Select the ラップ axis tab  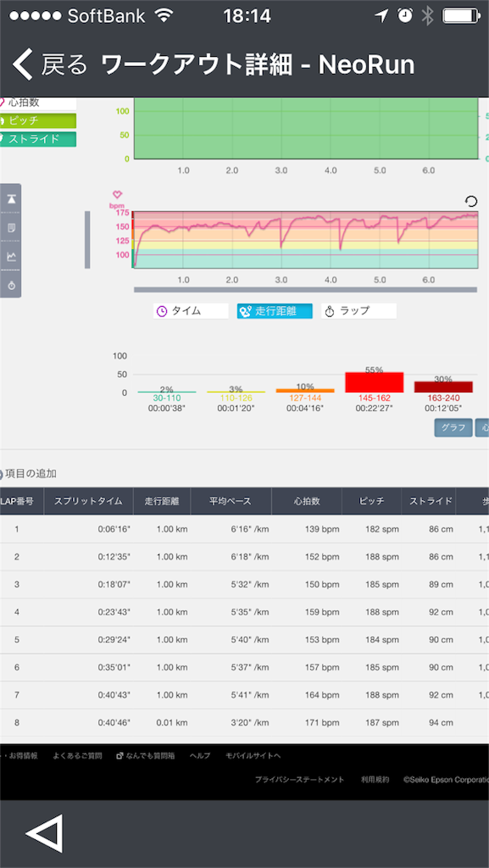click(358, 311)
